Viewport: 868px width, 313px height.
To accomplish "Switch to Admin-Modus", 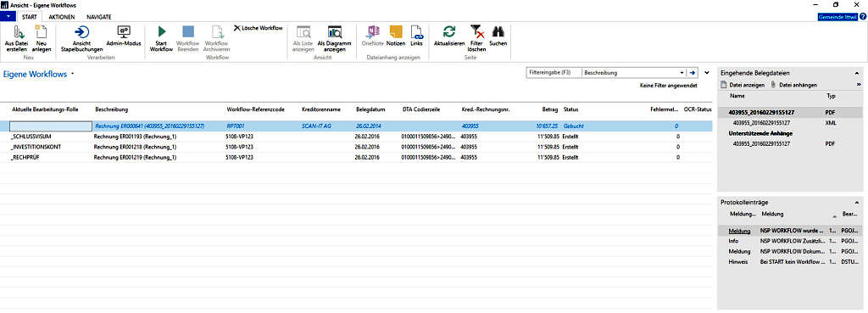I will [x=124, y=32].
